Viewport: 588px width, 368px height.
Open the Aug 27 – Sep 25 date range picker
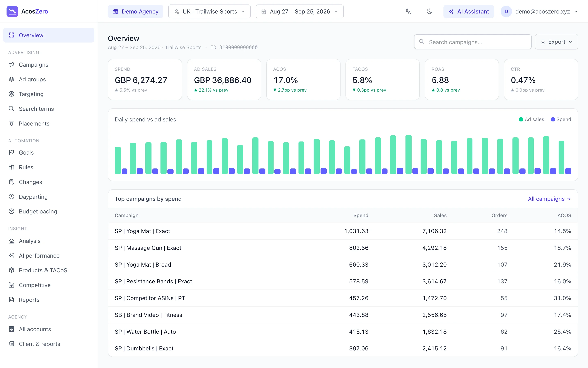pyautogui.click(x=299, y=11)
